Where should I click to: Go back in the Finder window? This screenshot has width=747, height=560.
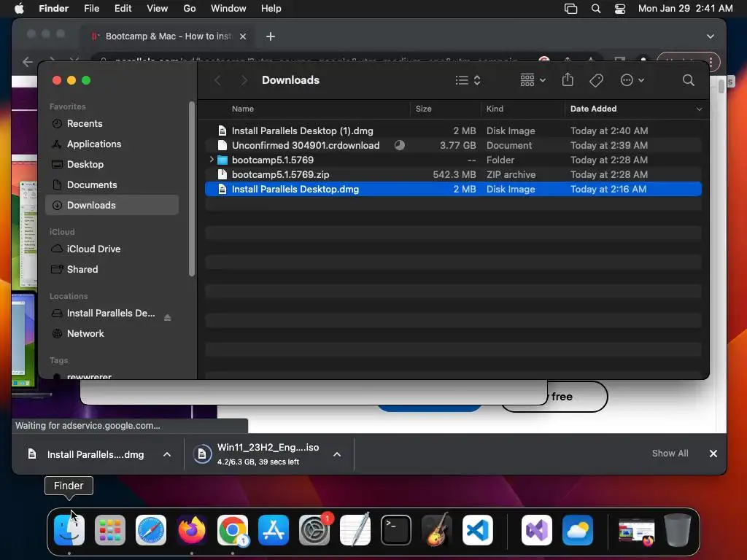[x=217, y=80]
